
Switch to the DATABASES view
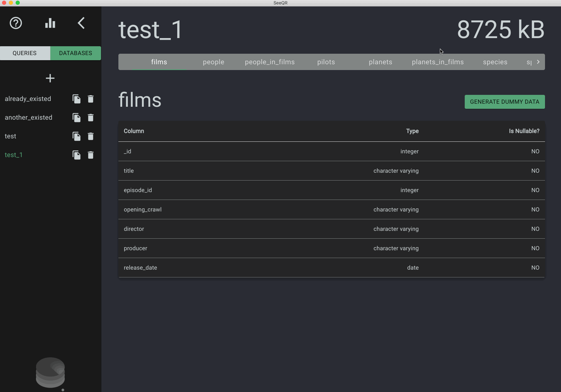(76, 53)
